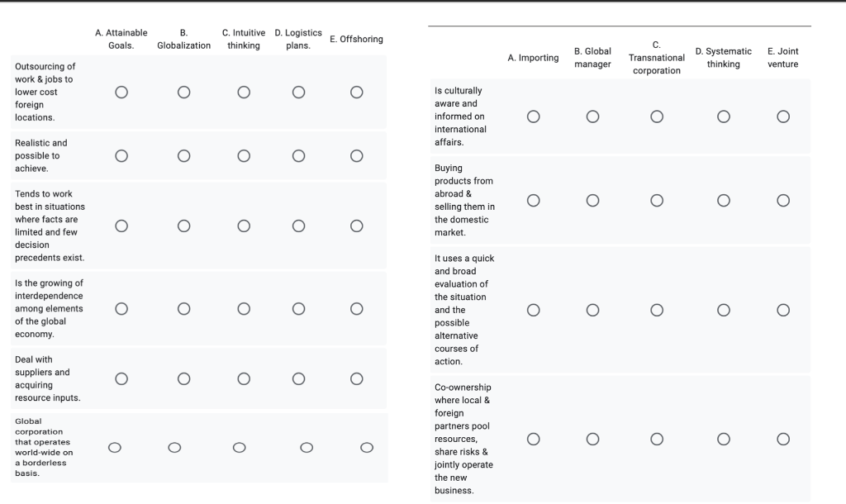Select Offshoring for realistic and possible row
846x504 pixels.
pos(356,155)
